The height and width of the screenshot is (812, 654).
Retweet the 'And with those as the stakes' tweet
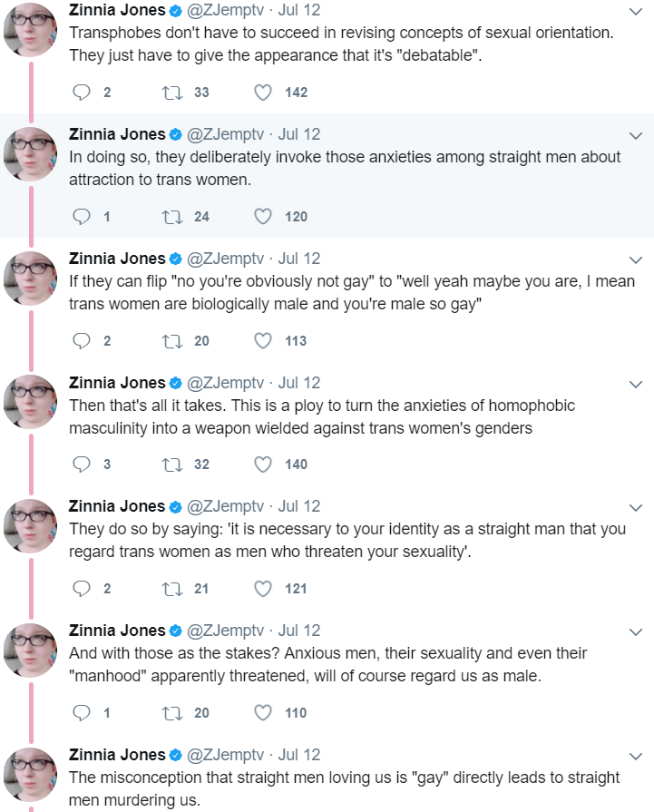pos(172,713)
